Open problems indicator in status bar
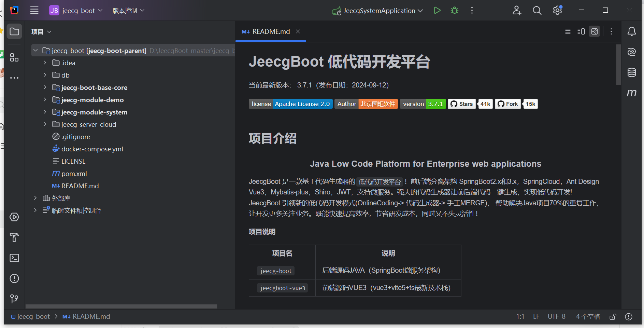This screenshot has width=644, height=328. [629, 317]
